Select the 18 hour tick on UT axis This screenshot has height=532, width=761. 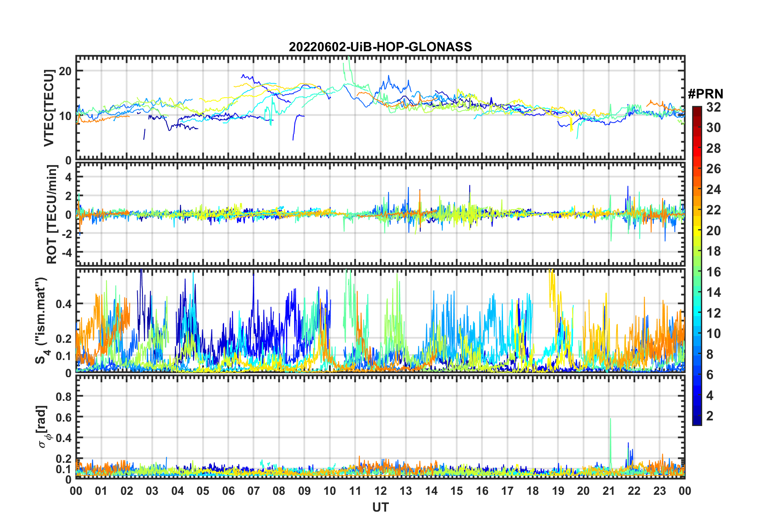[x=533, y=491]
